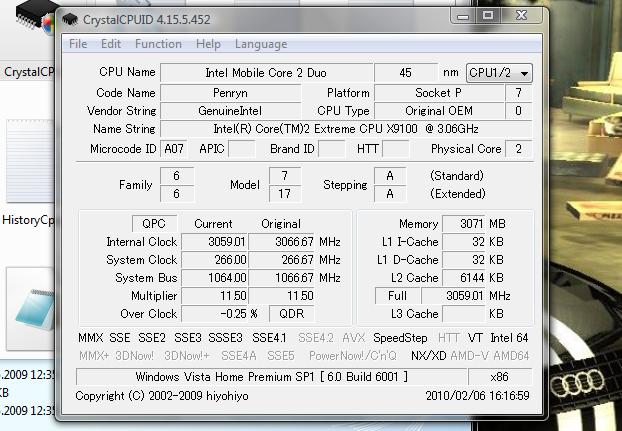Click the NX/XD feature label
622x431 pixels.
tap(428, 356)
